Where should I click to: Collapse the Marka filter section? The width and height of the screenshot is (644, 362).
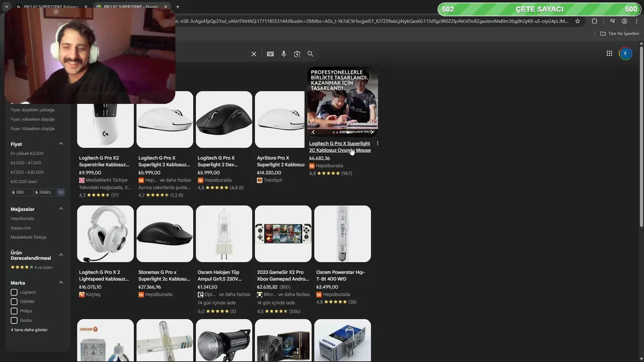pos(61,283)
